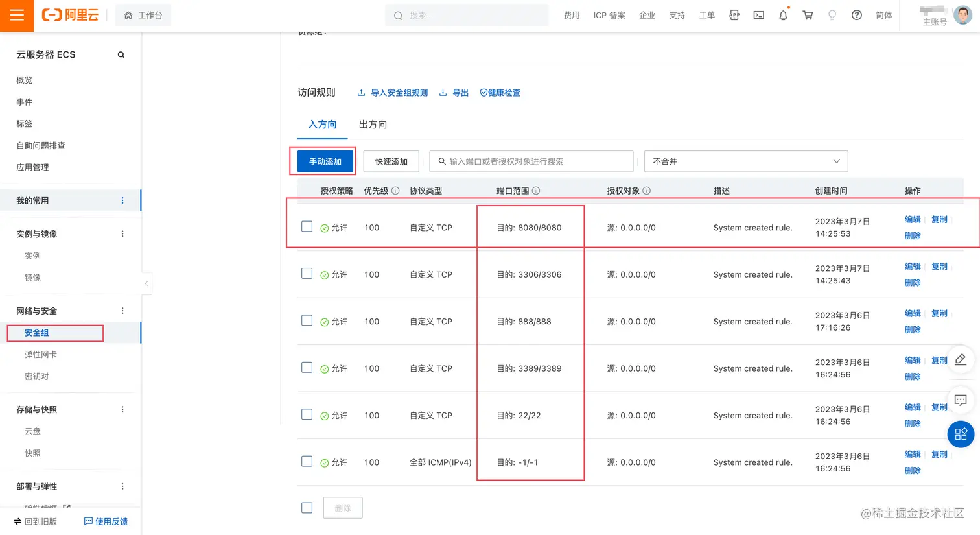Image resolution: width=980 pixels, height=535 pixels.
Task: Open the Cloud Shell terminal icon
Action: click(758, 15)
